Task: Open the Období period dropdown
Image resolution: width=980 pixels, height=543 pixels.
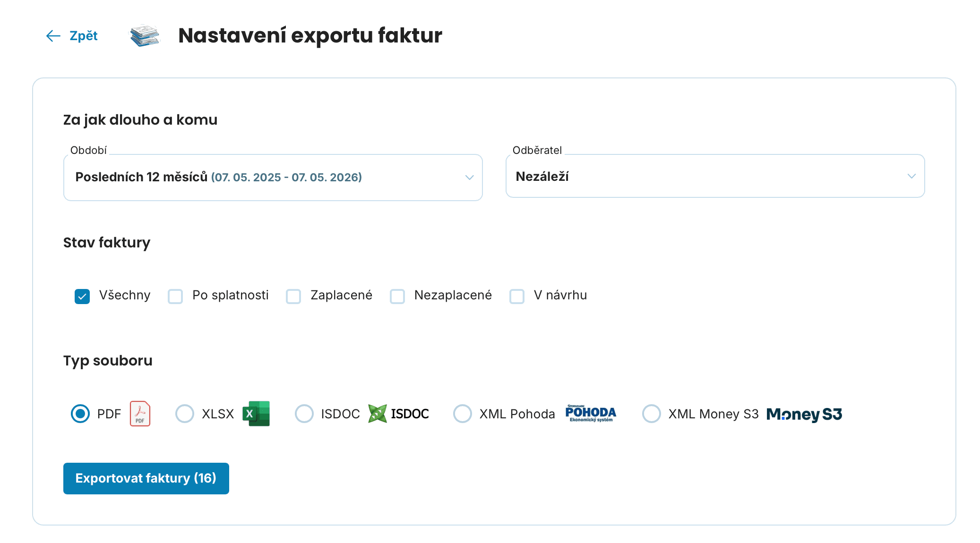Action: click(273, 178)
